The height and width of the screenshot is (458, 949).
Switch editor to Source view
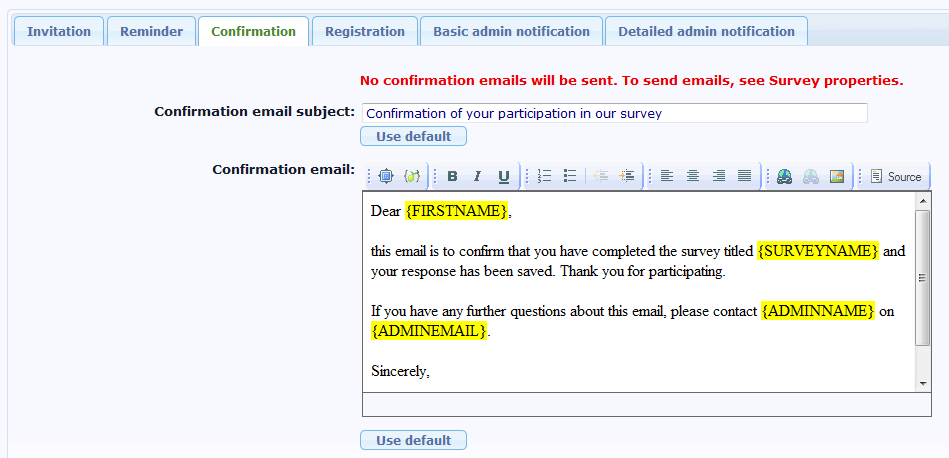point(895,176)
